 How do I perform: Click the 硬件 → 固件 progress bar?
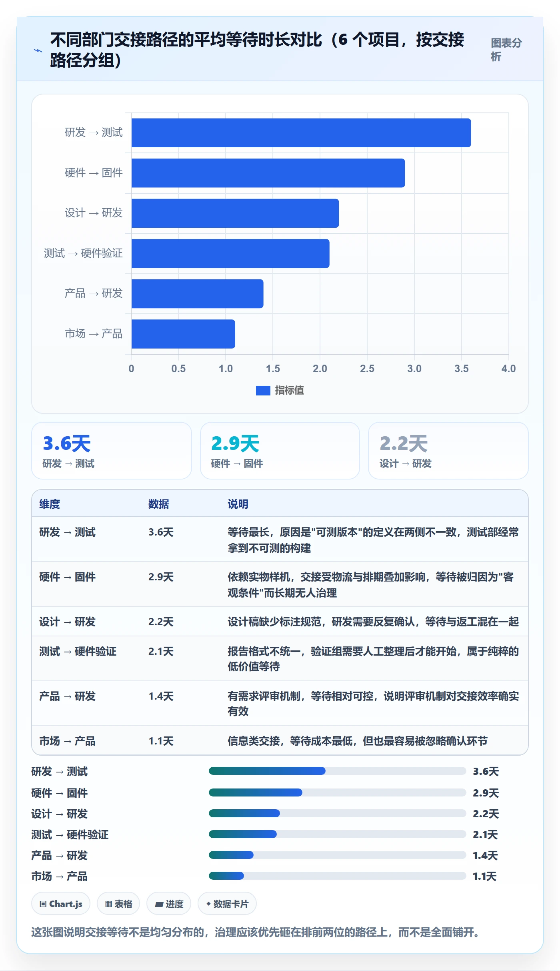tap(337, 792)
